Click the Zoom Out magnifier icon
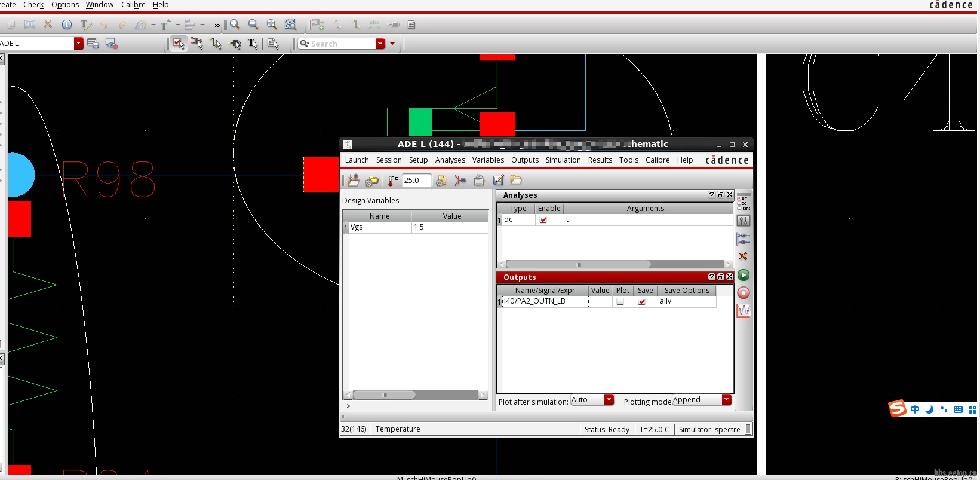Screen dimensions: 980x480 tap(253, 25)
